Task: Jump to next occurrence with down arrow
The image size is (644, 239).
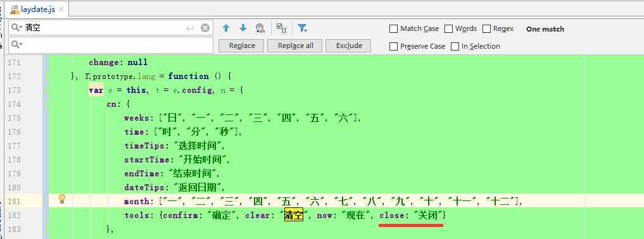Action: click(243, 28)
